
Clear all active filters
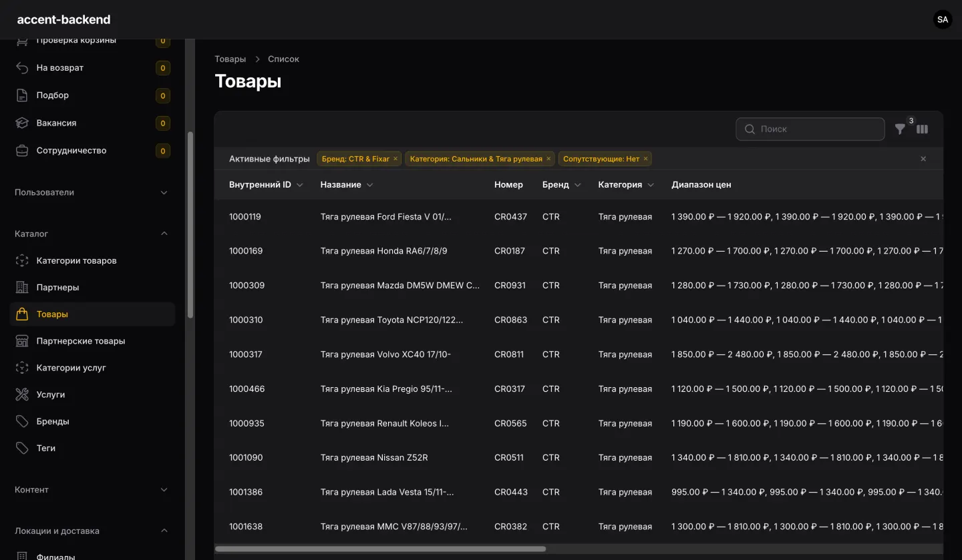point(923,159)
